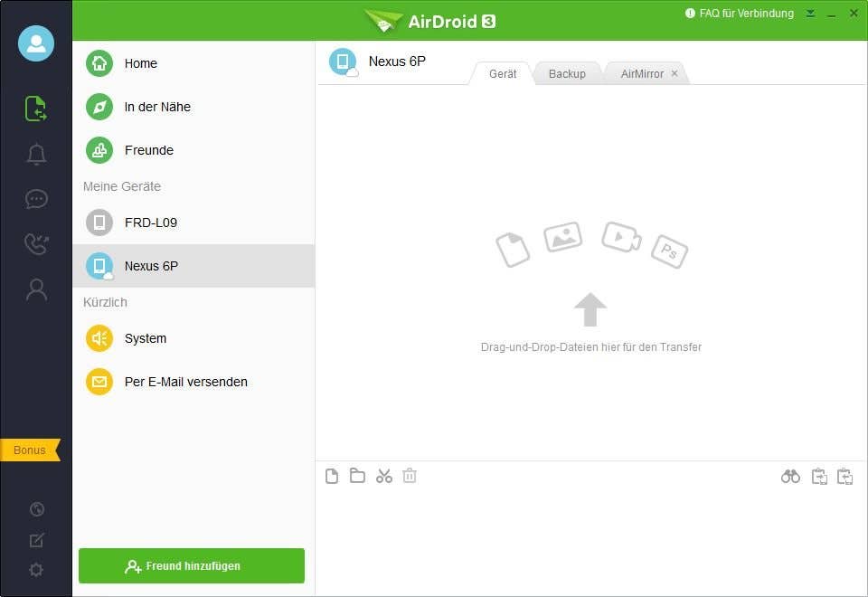
Task: Click the yellow Bonus ribbon
Action: pos(29,450)
